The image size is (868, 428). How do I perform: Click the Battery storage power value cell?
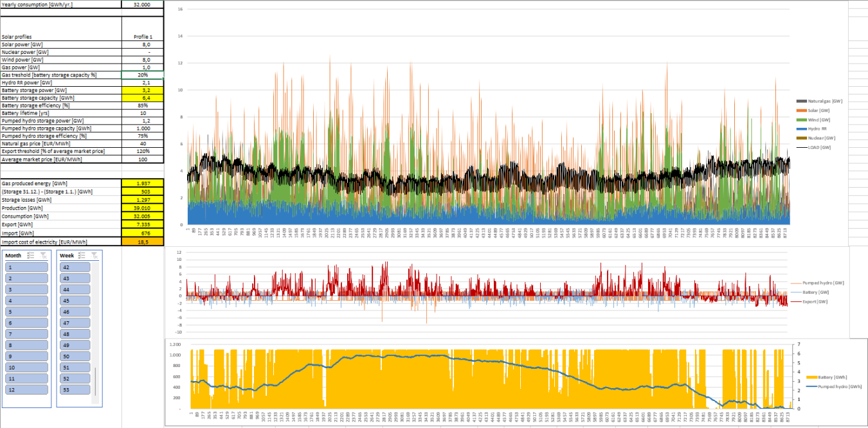(x=142, y=91)
